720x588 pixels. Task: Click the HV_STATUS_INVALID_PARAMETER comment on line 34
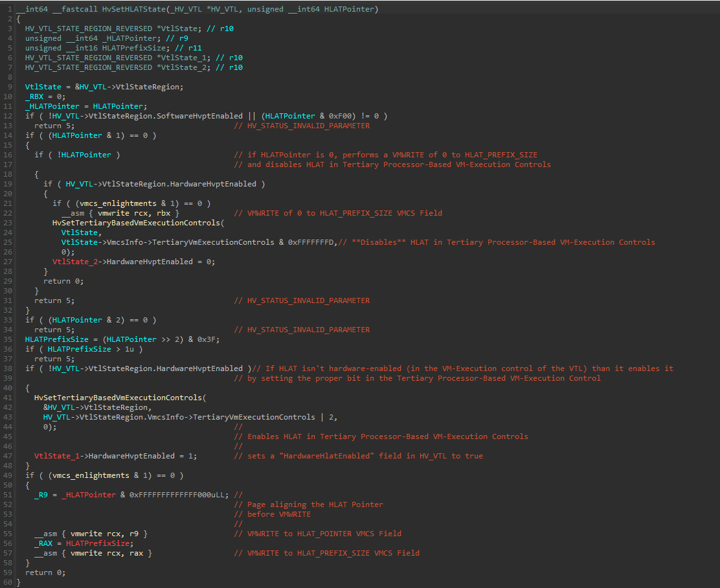click(x=302, y=330)
